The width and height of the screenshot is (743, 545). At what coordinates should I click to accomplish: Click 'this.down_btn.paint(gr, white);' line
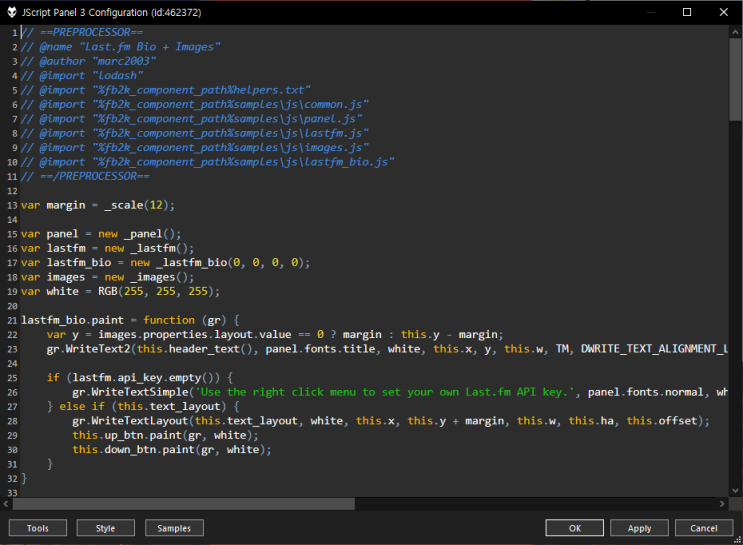[x=172, y=450]
